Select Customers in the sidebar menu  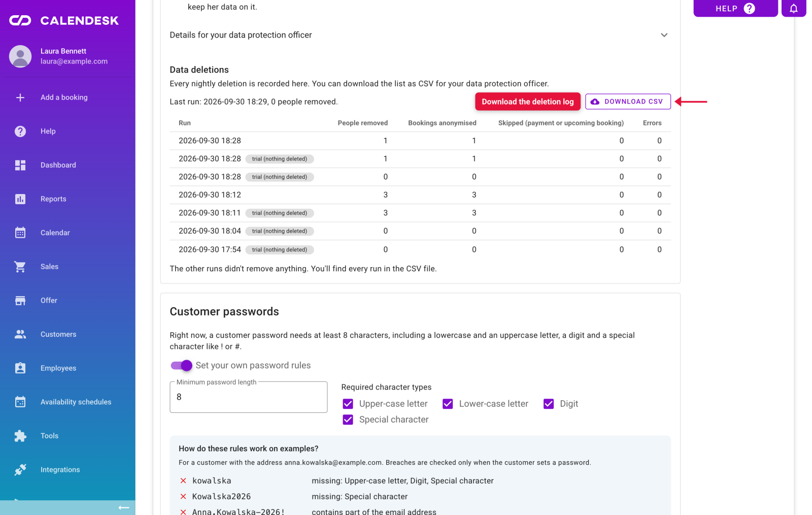pos(67,334)
